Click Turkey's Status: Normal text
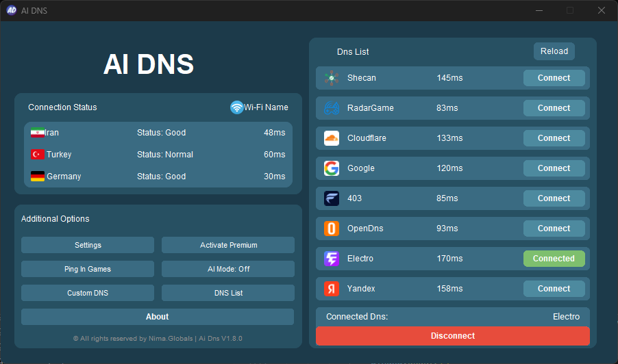 click(165, 154)
